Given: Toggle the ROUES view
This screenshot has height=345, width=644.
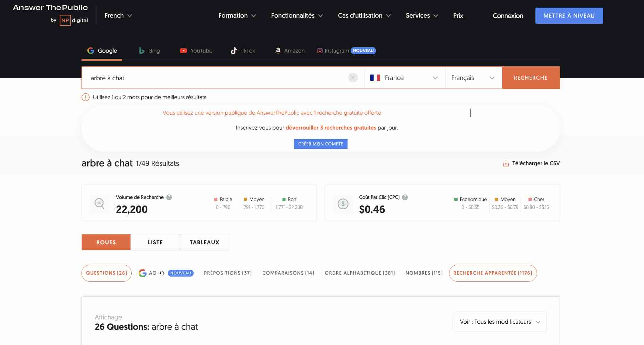Looking at the screenshot, I should [x=106, y=242].
